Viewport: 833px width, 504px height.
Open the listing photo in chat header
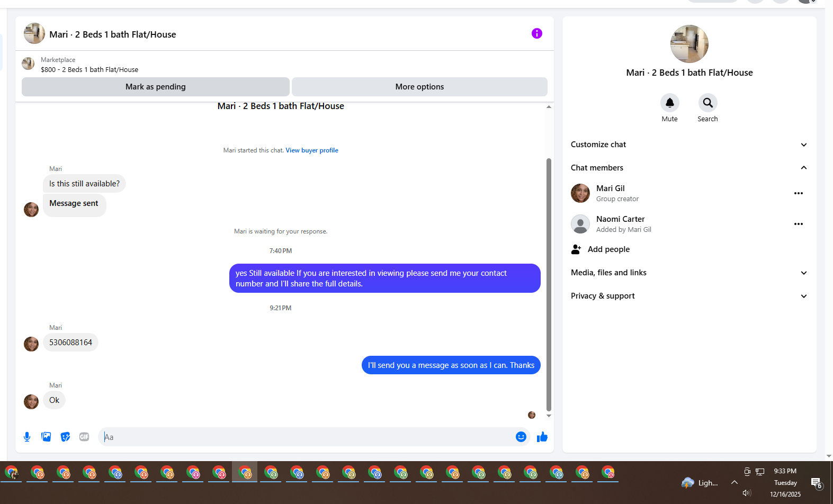click(x=34, y=34)
